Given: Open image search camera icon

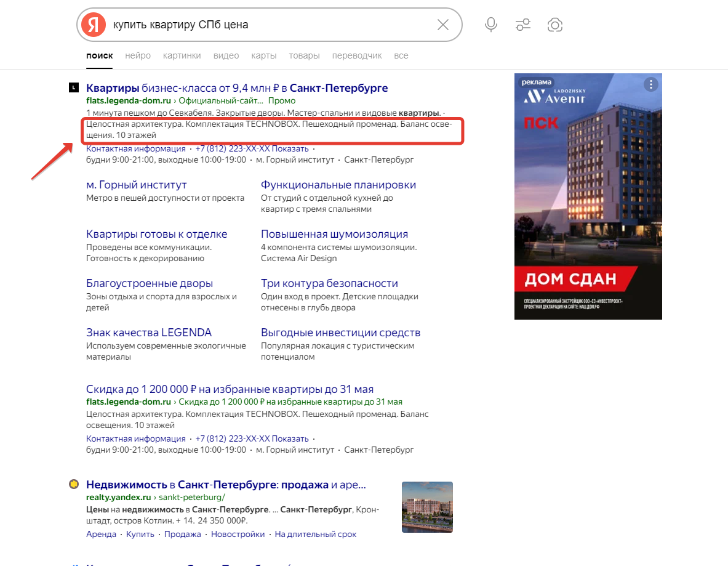Looking at the screenshot, I should pyautogui.click(x=555, y=25).
